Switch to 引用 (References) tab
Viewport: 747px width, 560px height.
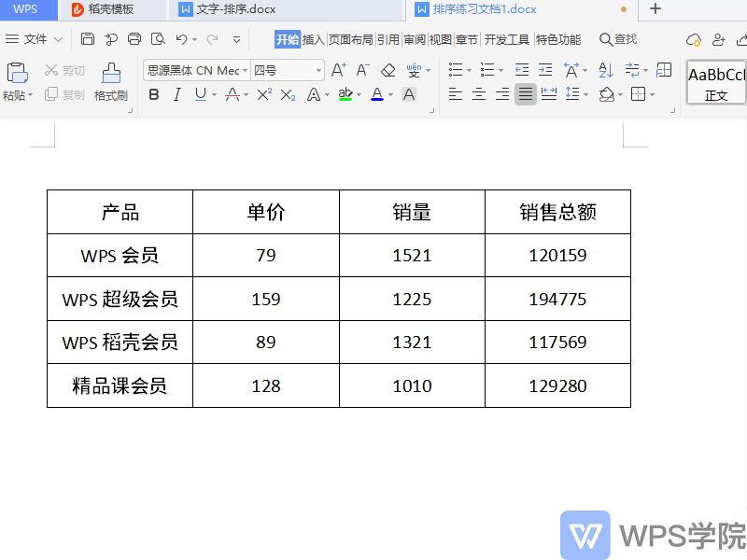tap(388, 39)
